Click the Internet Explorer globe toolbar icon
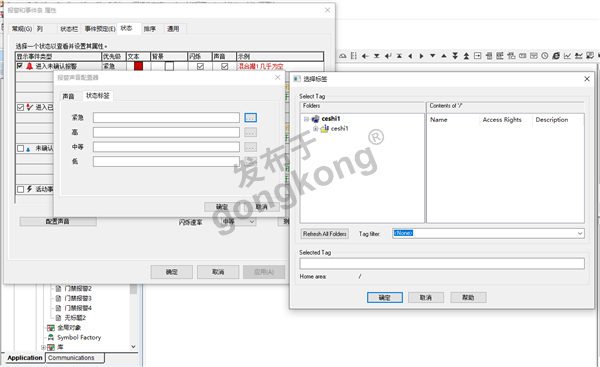 [x=556, y=56]
